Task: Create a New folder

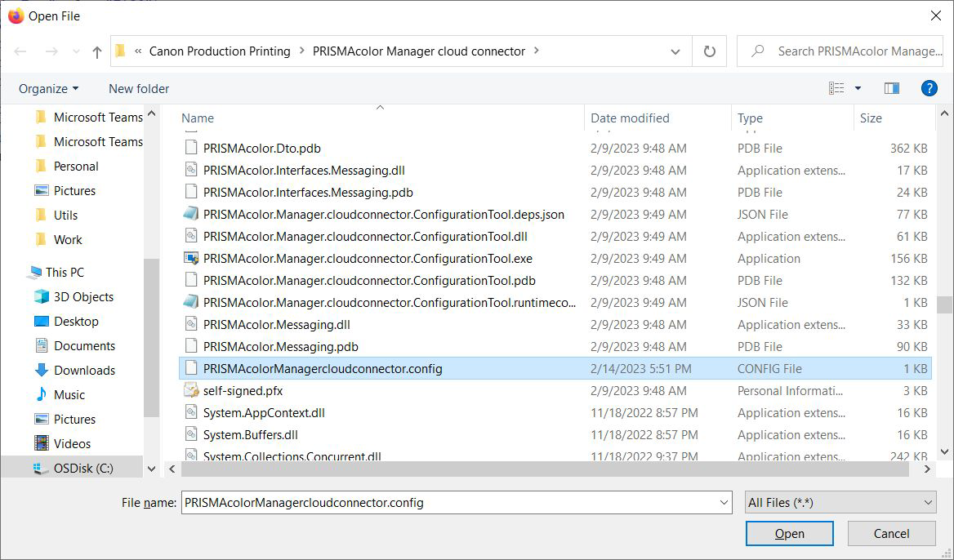Action: point(139,89)
